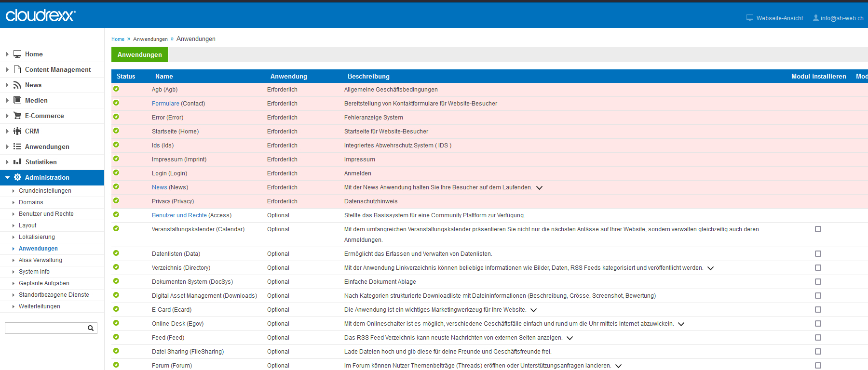Expand the E-Card description chevron
The width and height of the screenshot is (868, 370).
(x=533, y=310)
